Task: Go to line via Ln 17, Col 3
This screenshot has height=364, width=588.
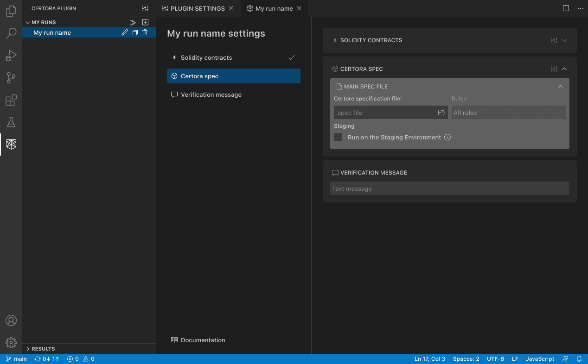Action: point(430,359)
